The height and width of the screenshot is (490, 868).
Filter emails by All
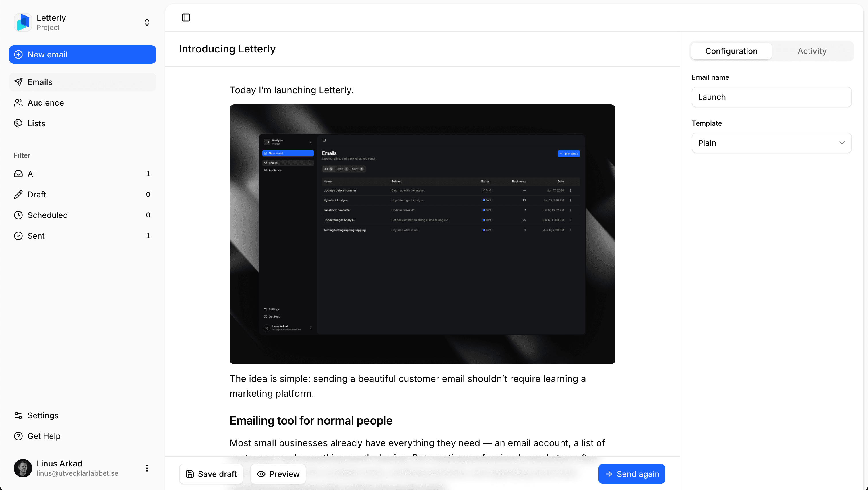(x=83, y=174)
